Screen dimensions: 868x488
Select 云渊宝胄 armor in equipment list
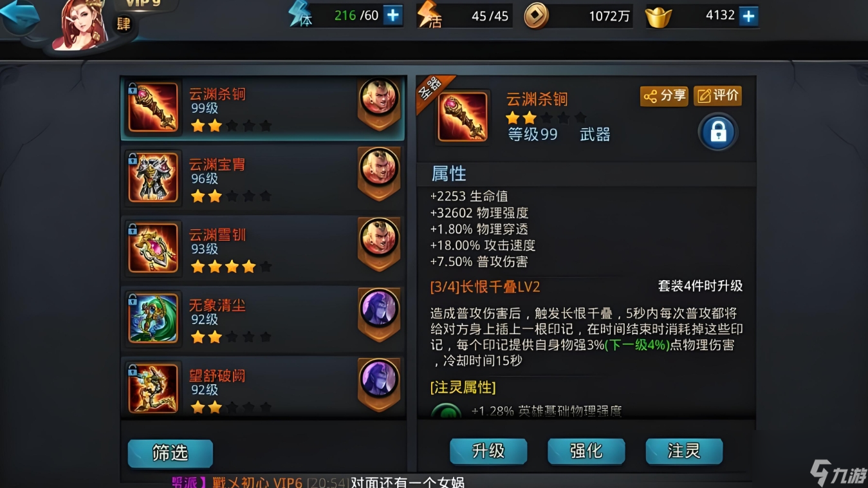(263, 178)
